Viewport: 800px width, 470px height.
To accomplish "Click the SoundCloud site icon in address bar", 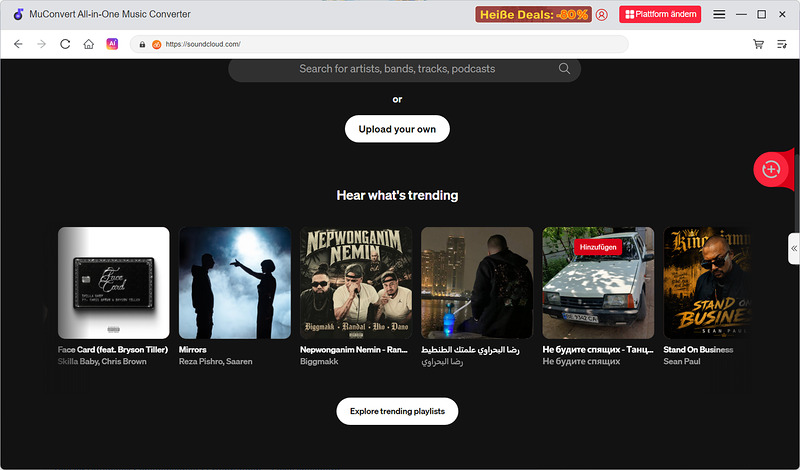I will [x=157, y=44].
